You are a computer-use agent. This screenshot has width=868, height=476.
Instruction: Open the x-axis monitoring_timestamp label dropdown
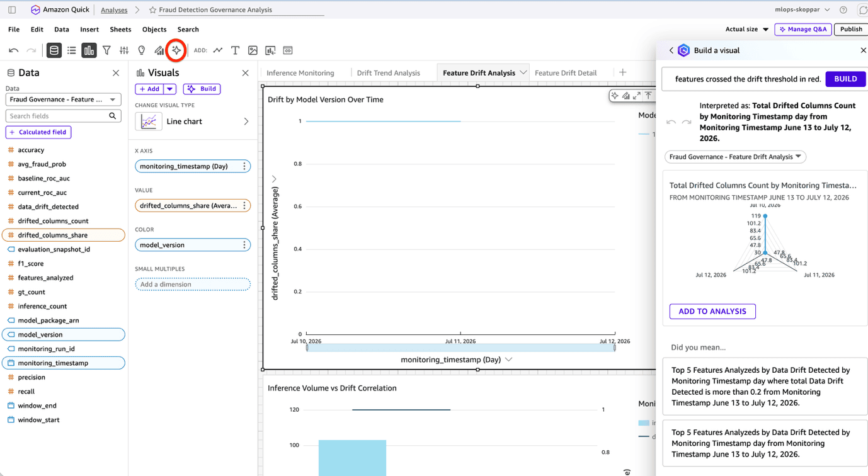point(509,360)
